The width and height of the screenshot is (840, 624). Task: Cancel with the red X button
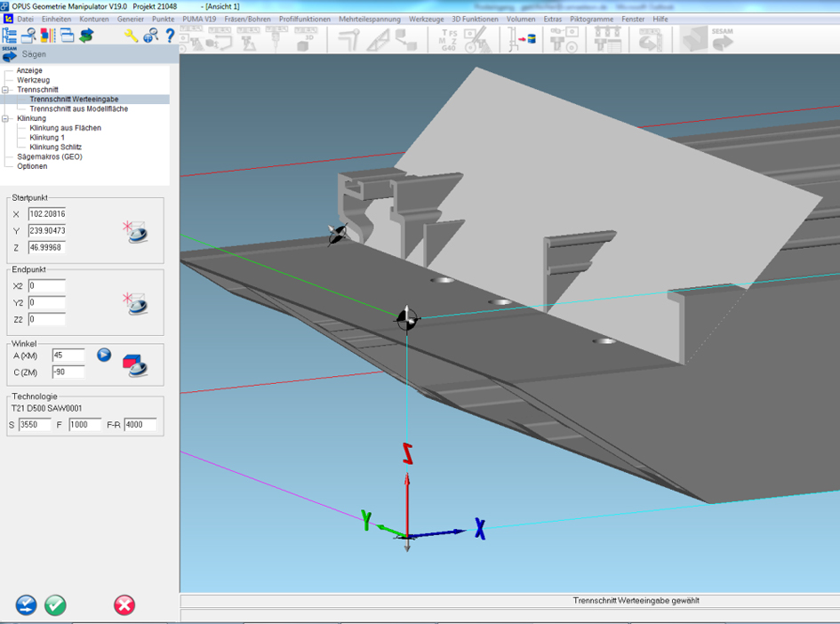(x=124, y=605)
